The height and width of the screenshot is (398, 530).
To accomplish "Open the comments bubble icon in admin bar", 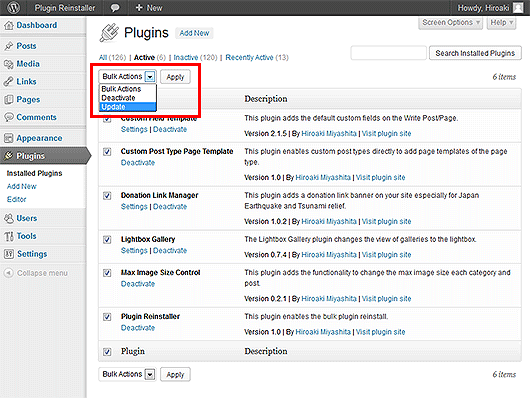I will pos(115,7).
